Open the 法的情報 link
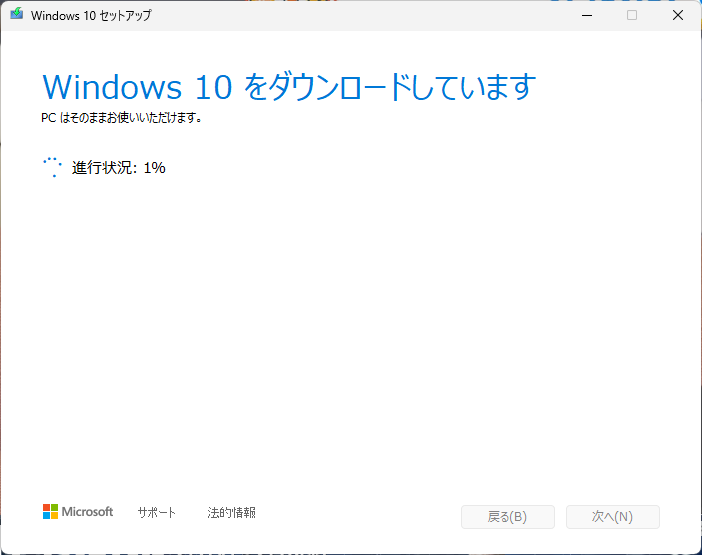 coord(231,512)
